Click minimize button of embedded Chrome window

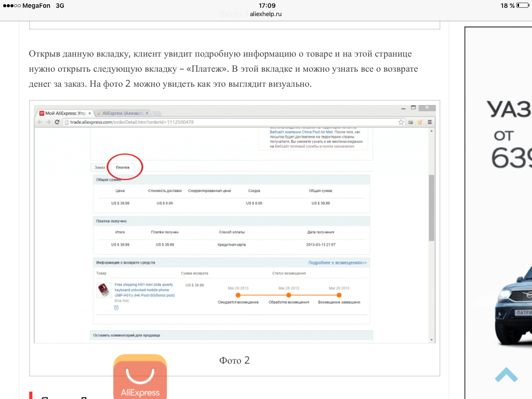point(403,108)
